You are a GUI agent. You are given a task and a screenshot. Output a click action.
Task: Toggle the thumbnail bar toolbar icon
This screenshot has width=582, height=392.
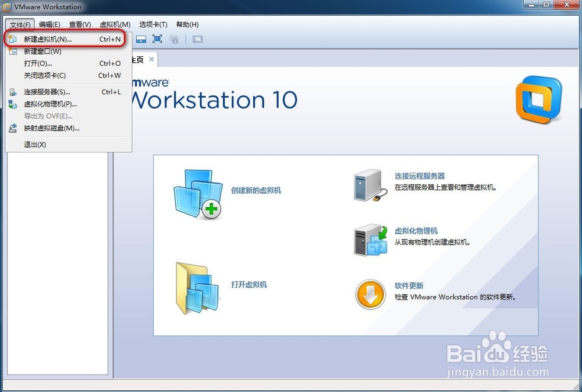[x=141, y=39]
